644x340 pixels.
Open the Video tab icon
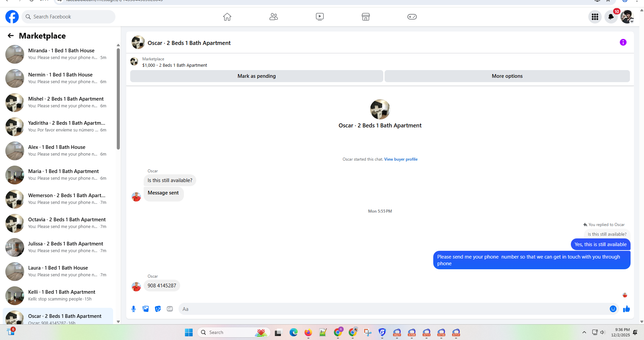[320, 17]
